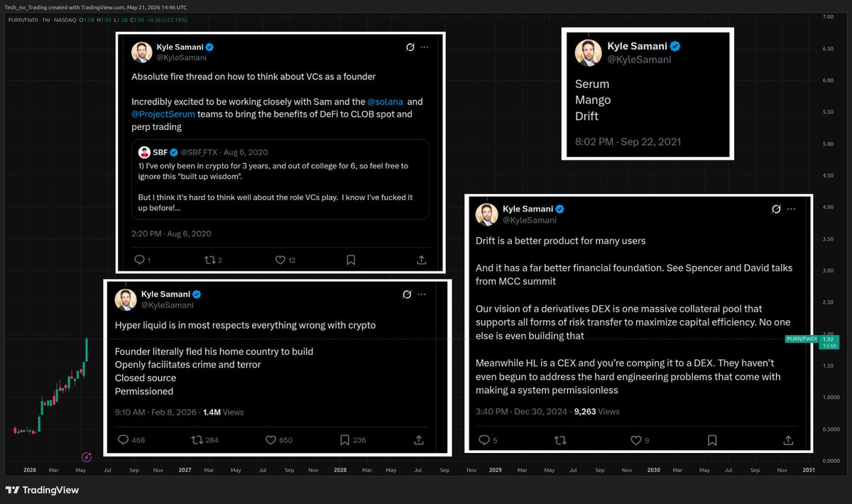Click the word Mango in the tweet
Image resolution: width=852 pixels, height=504 pixels.
coord(593,100)
